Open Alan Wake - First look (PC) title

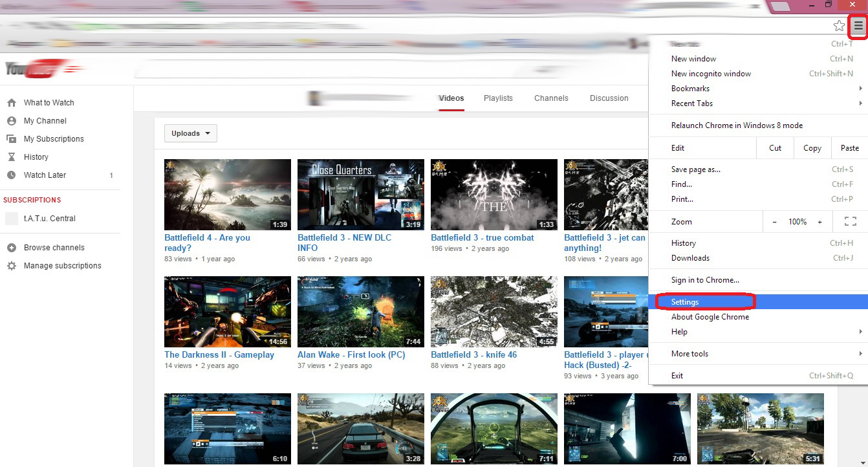pos(351,355)
